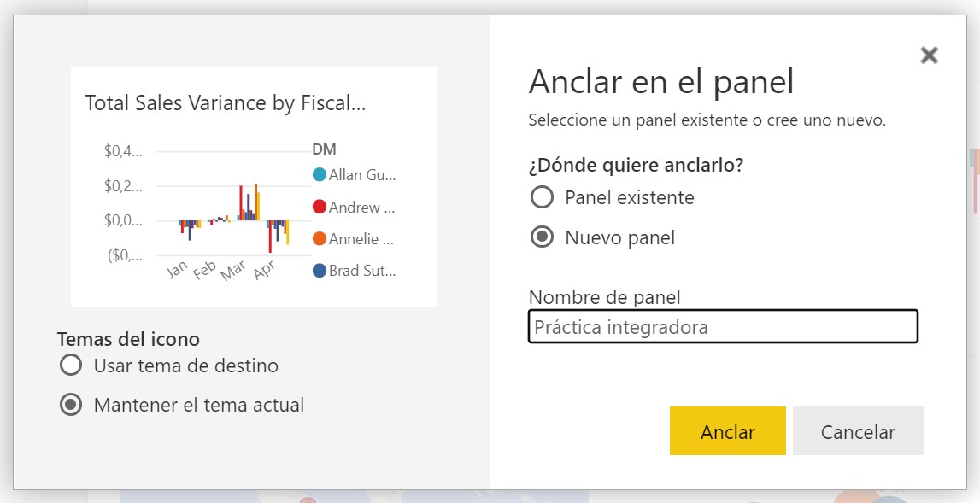The width and height of the screenshot is (980, 503).
Task: Click the Total Sales Variance chart title
Action: tap(225, 103)
